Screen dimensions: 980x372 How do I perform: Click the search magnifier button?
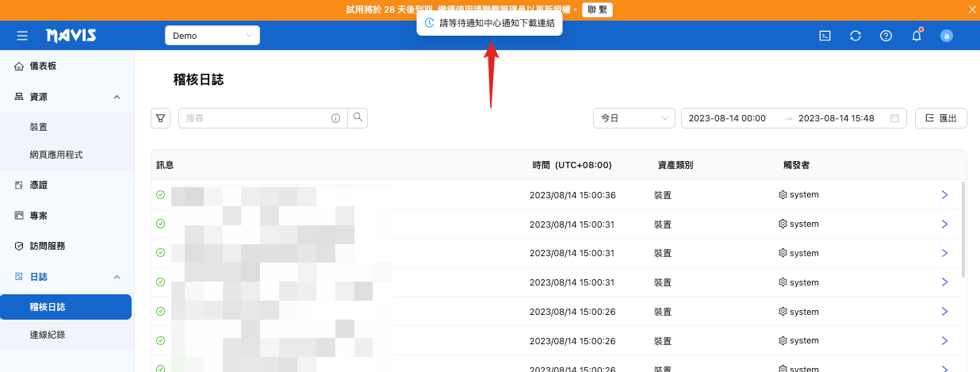[358, 118]
